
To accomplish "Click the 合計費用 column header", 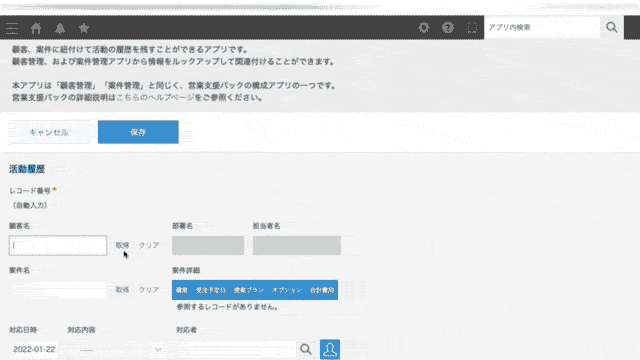I will pyautogui.click(x=322, y=290).
